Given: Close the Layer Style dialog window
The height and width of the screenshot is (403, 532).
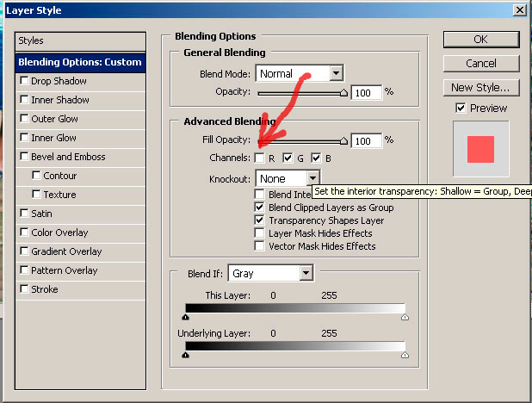Looking at the screenshot, I should tap(519, 10).
